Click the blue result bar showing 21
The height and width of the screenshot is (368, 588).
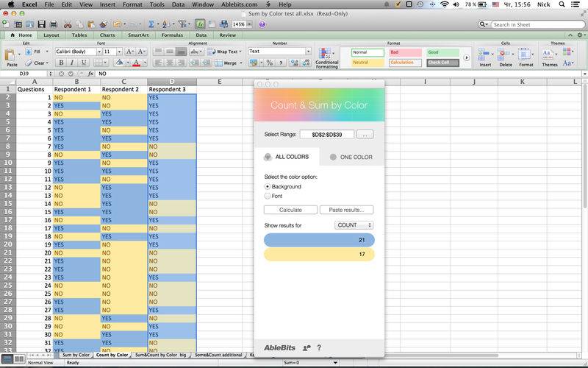tap(319, 240)
